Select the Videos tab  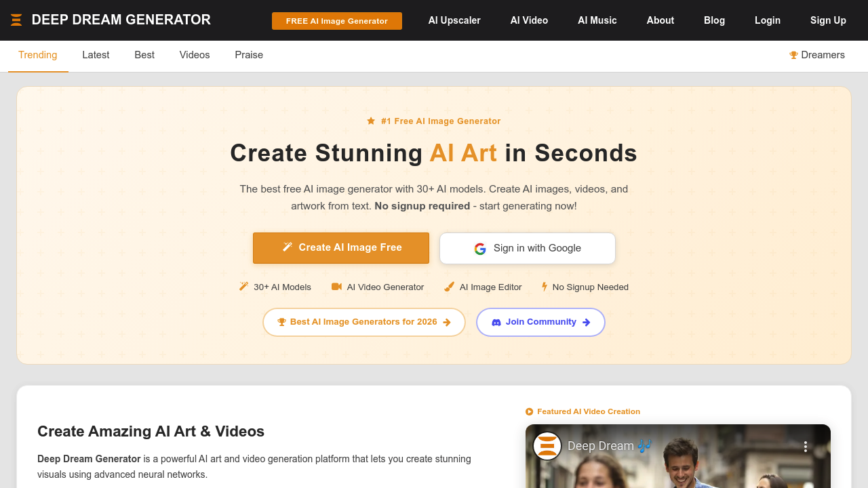tap(195, 55)
